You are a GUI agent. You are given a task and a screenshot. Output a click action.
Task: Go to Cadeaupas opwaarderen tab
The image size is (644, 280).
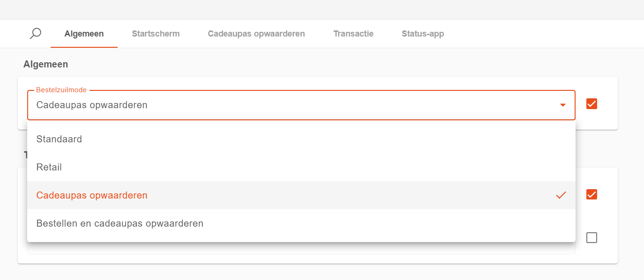point(256,34)
